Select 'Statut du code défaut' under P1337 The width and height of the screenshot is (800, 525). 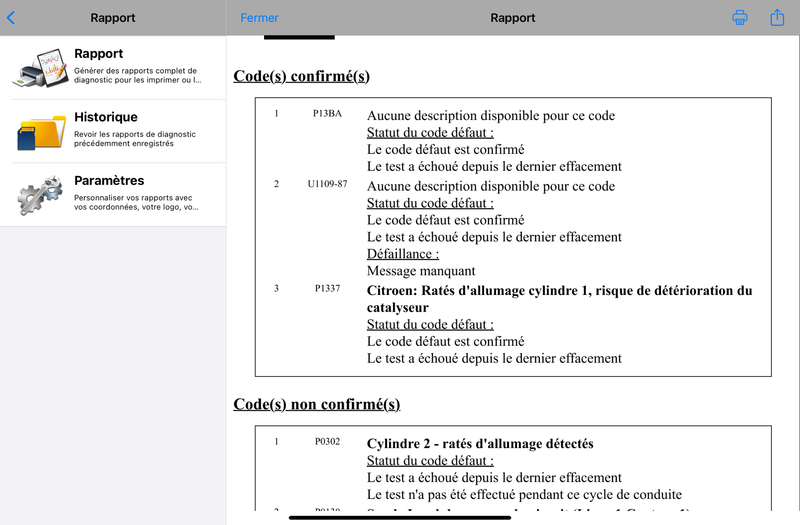pos(430,324)
